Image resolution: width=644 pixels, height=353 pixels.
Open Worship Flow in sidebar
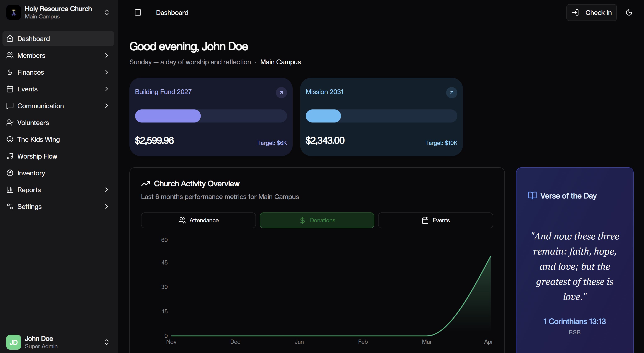(x=58, y=156)
